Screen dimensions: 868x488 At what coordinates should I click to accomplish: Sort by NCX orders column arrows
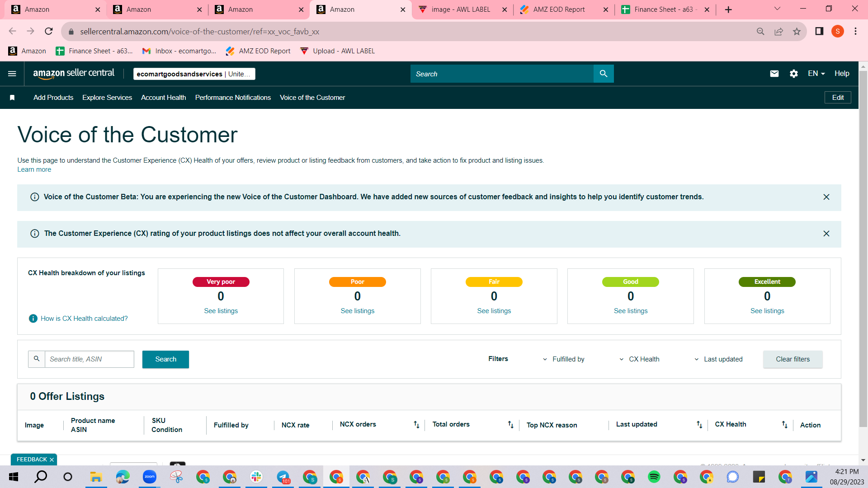[416, 425]
